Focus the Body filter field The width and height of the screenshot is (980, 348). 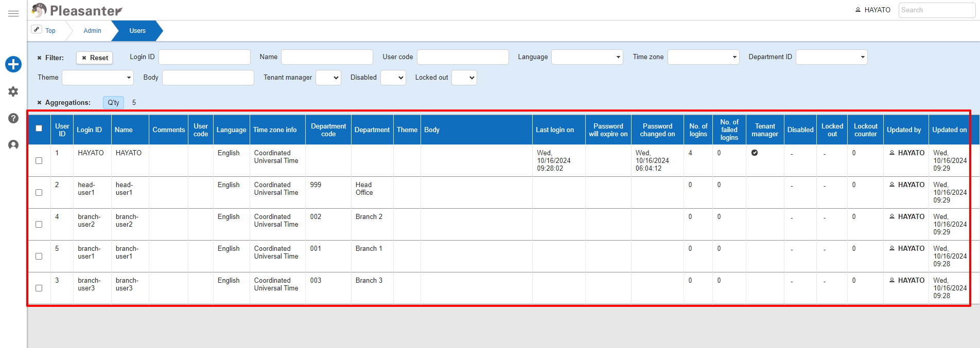coord(208,78)
